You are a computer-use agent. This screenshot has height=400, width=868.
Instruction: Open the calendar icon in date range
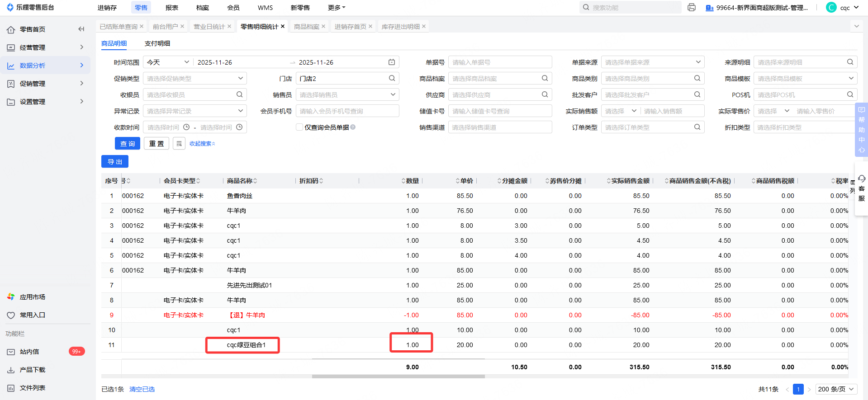click(x=392, y=62)
